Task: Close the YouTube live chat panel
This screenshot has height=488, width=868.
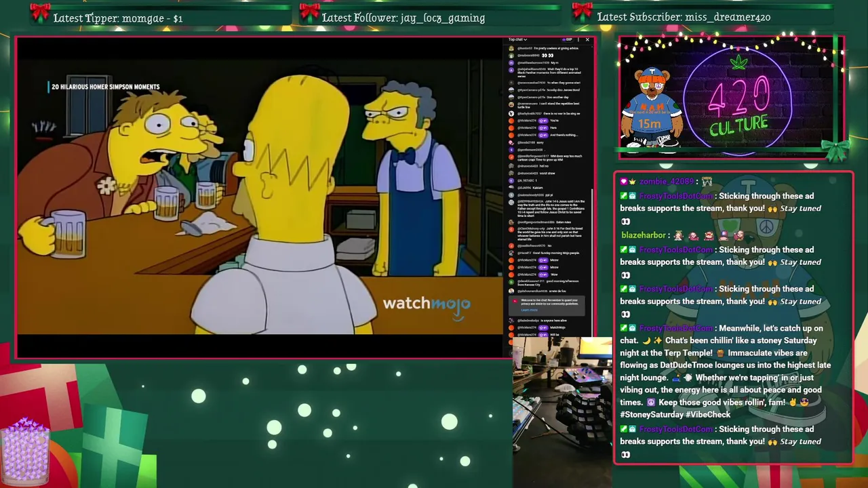Action: tap(587, 39)
